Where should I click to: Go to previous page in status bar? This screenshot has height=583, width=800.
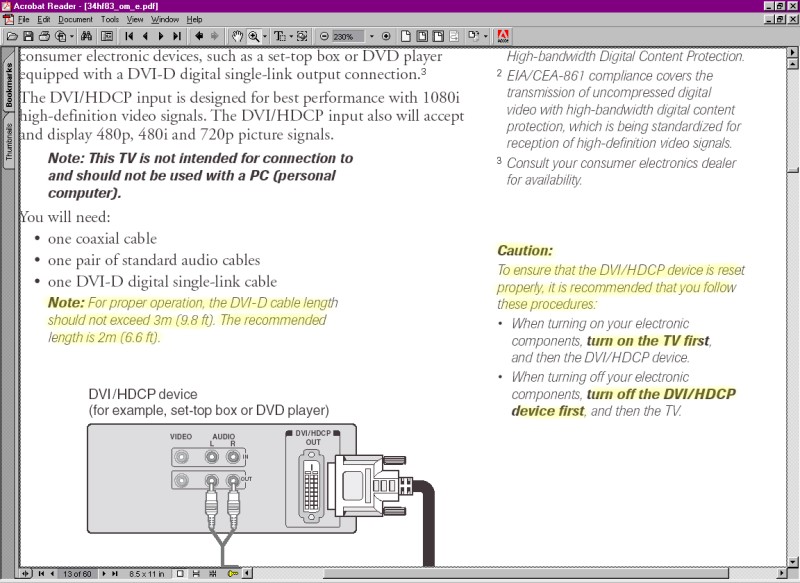[x=52, y=574]
